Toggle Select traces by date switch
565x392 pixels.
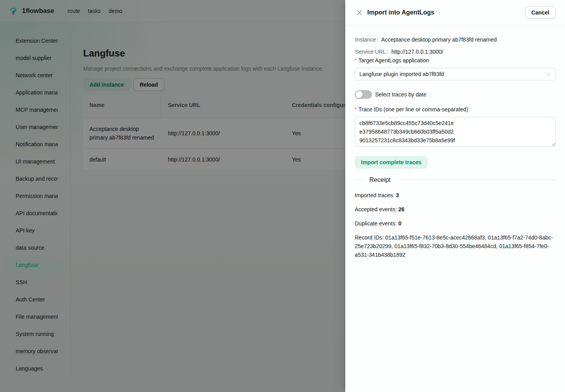pyautogui.click(x=363, y=94)
